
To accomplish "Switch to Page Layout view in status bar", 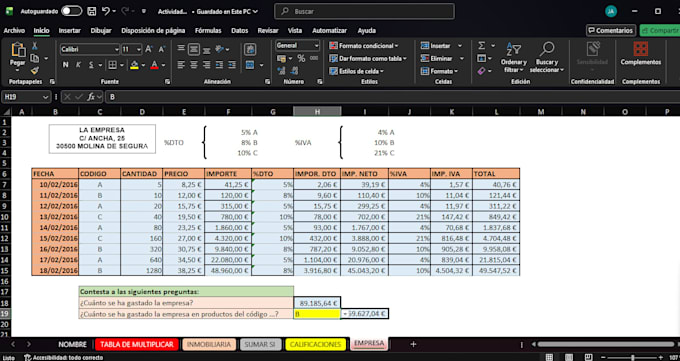I will coord(569,358).
